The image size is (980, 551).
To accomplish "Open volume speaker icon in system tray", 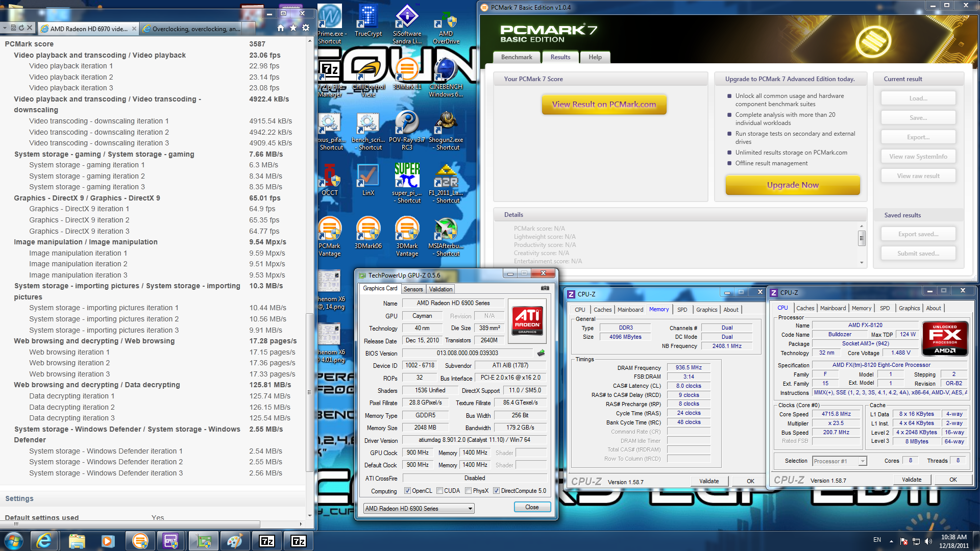I will click(928, 541).
